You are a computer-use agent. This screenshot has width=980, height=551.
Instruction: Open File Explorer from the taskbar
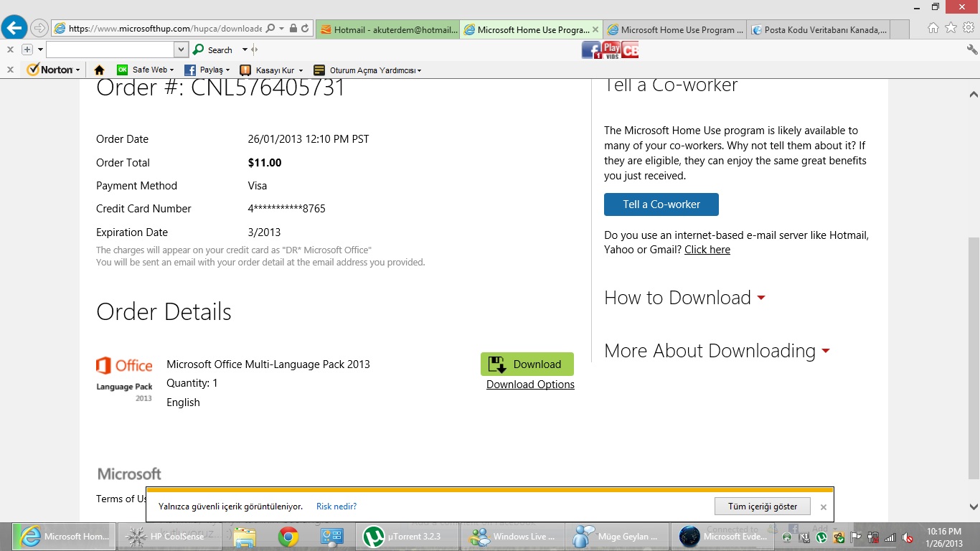pos(244,536)
